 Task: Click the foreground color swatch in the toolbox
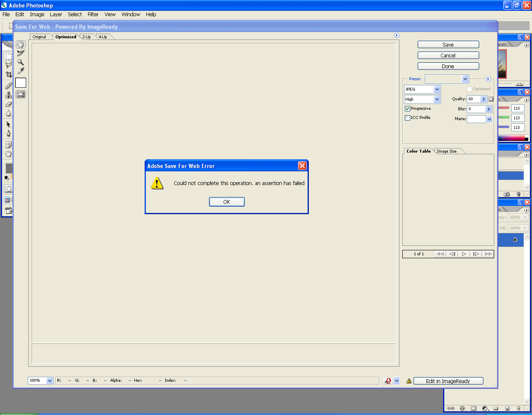[9, 168]
